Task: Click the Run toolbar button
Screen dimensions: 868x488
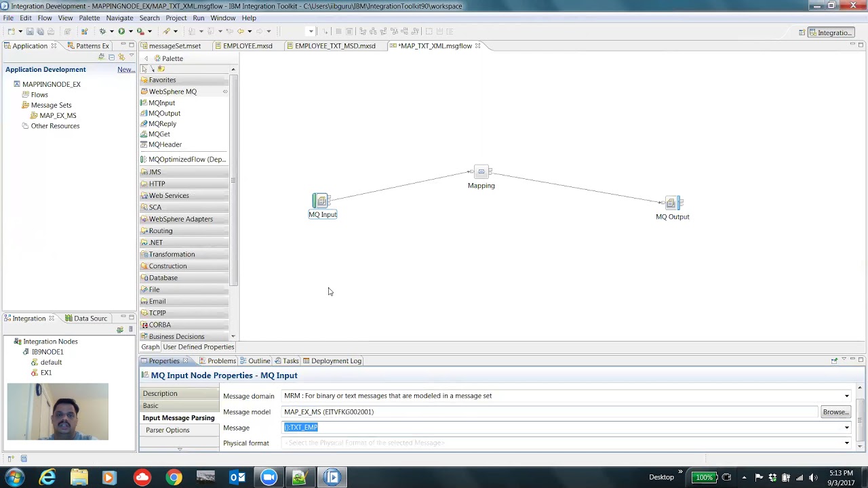Action: tap(121, 31)
